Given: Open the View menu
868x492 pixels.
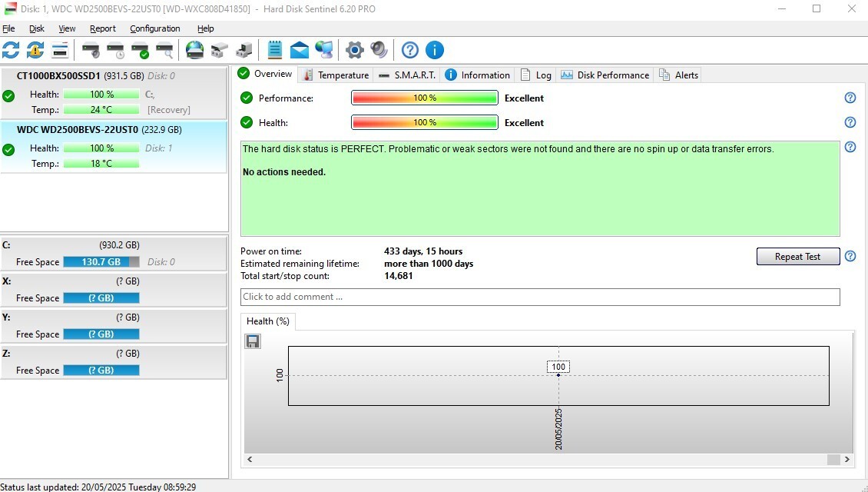Looking at the screenshot, I should (x=67, y=28).
